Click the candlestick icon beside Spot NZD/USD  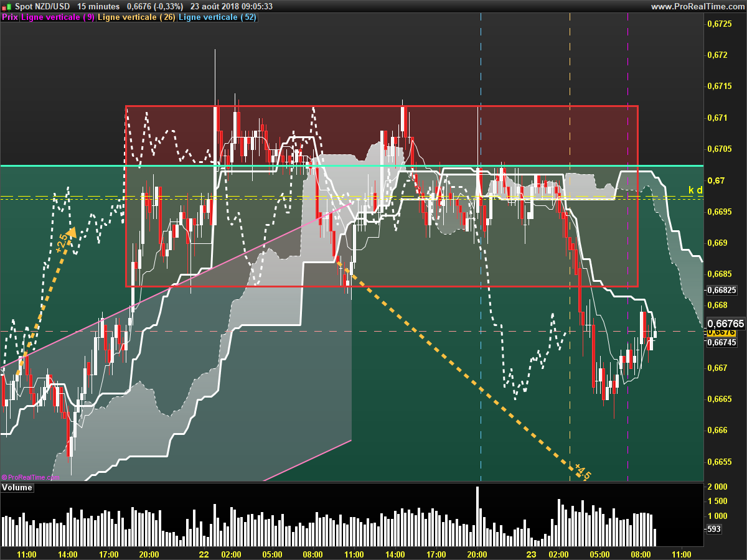click(x=6, y=6)
